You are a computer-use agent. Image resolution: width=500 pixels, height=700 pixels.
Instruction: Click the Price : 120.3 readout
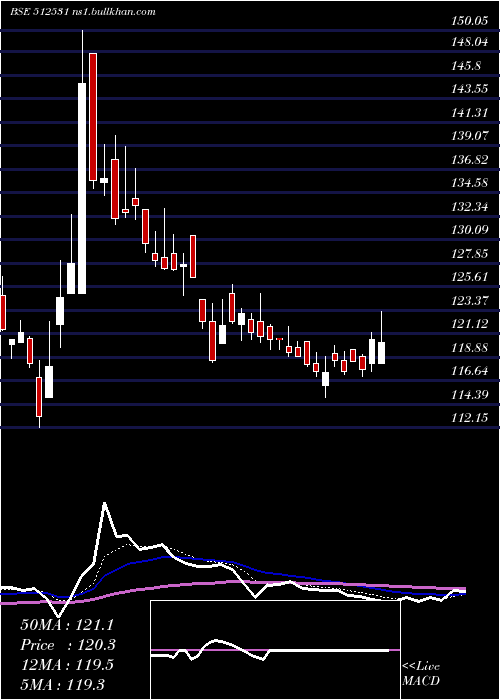[x=68, y=645]
